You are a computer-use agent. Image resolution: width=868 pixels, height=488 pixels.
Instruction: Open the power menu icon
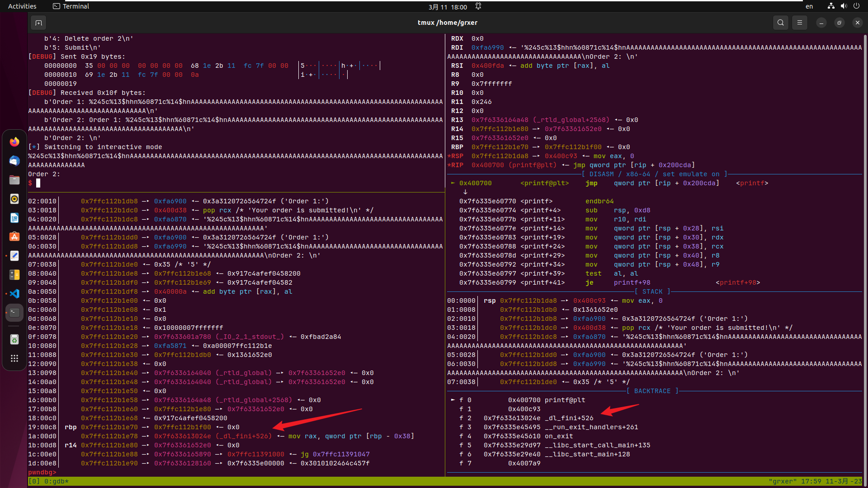(856, 6)
